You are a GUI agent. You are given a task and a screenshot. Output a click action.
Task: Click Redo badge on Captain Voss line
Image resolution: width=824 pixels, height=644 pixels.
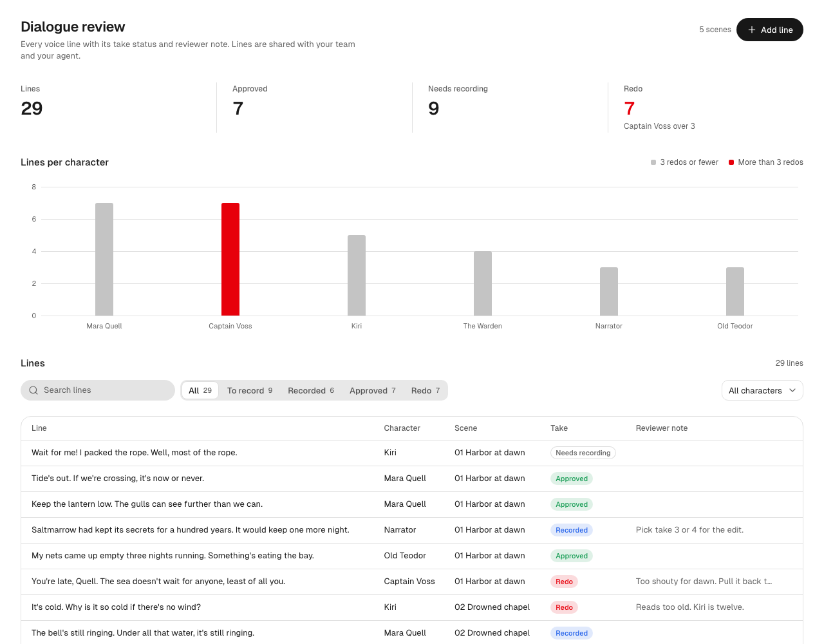(564, 582)
